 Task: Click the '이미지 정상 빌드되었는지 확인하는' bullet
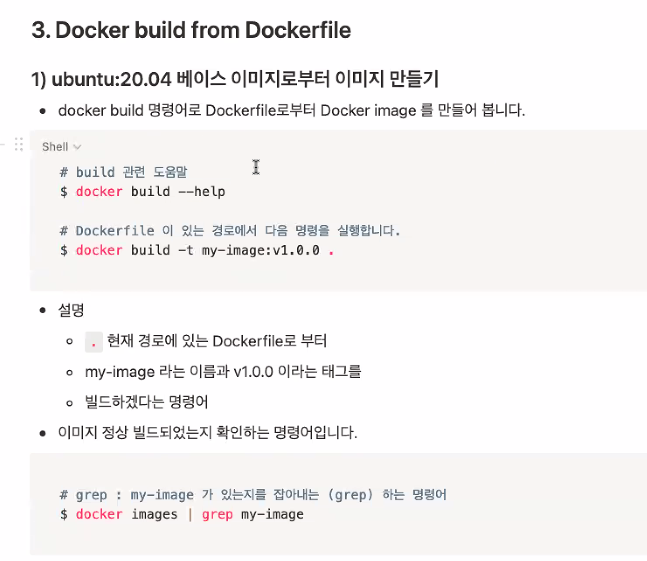[208, 433]
